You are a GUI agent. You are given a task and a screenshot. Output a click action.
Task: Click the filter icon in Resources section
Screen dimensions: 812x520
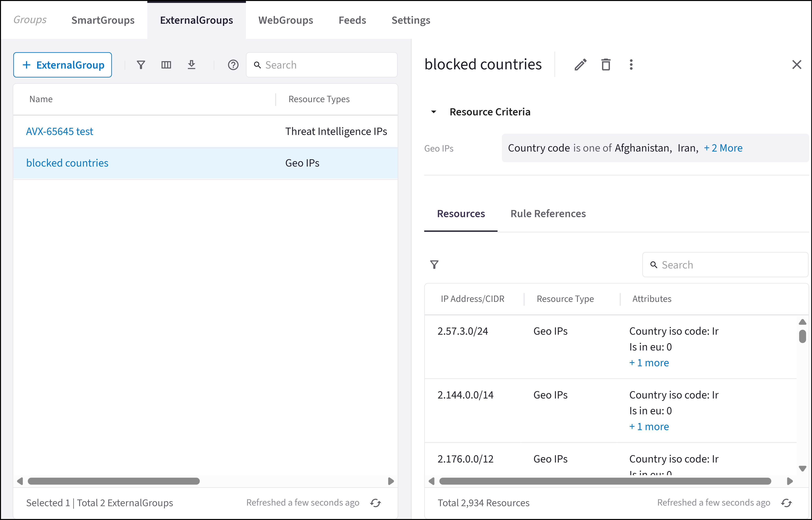[x=434, y=265]
